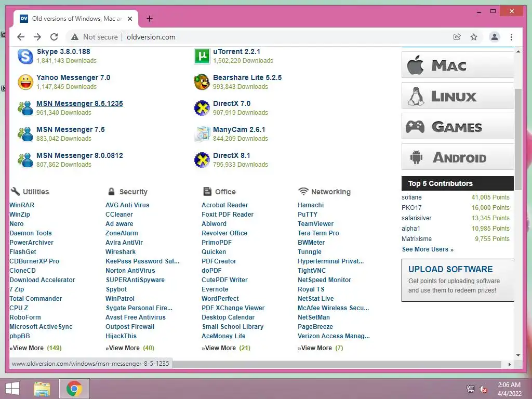Click the Yahoo Messenger smiley icon

tap(25, 82)
